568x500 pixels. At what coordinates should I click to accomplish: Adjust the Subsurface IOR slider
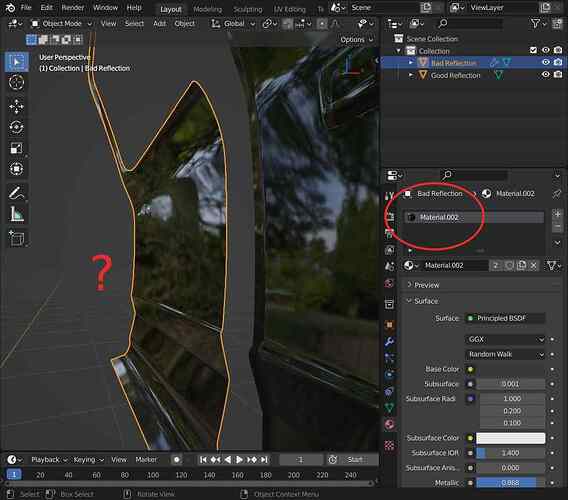pyautogui.click(x=510, y=453)
